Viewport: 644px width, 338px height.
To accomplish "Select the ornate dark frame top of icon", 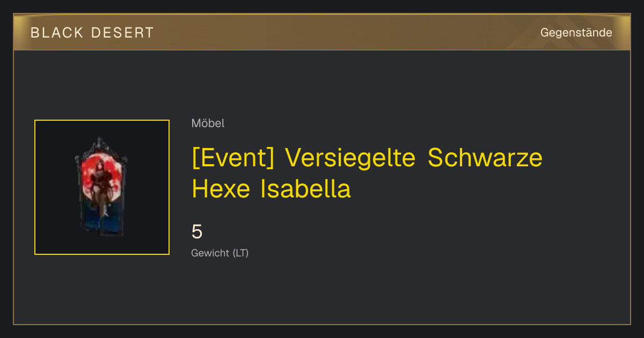I will click(x=101, y=146).
